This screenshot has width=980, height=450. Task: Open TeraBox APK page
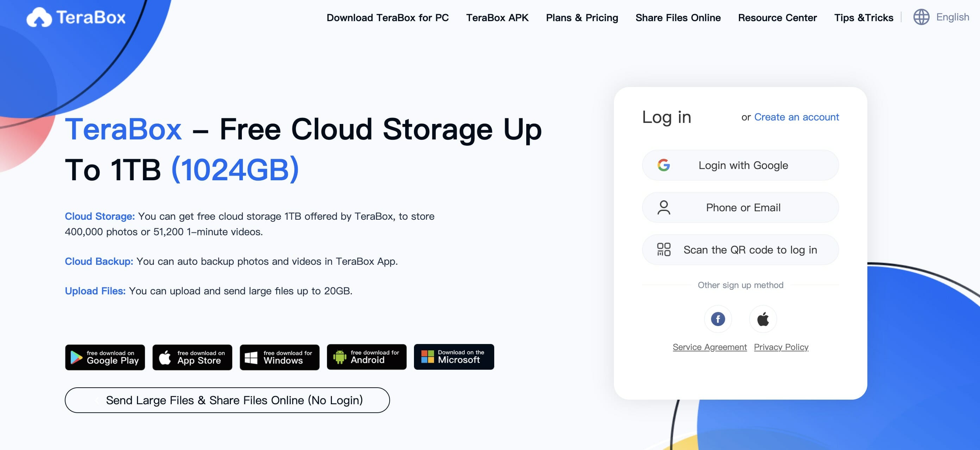[x=498, y=18]
